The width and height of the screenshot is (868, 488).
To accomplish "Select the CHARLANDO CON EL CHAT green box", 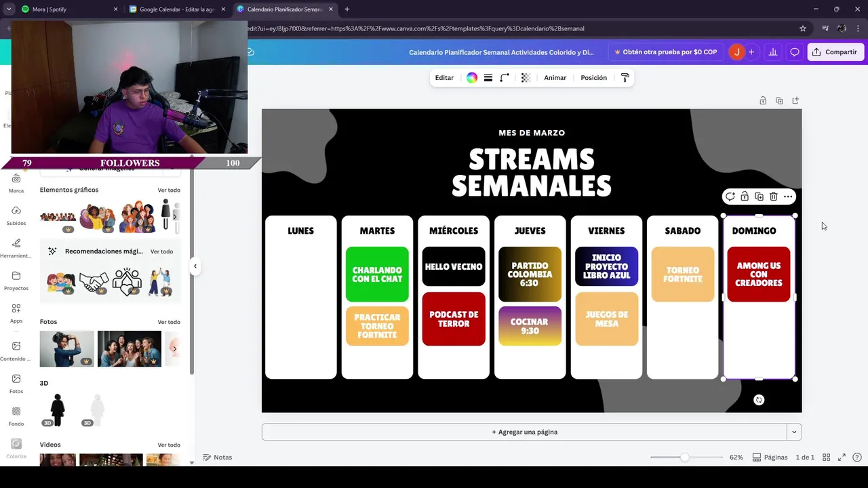I will tap(377, 274).
